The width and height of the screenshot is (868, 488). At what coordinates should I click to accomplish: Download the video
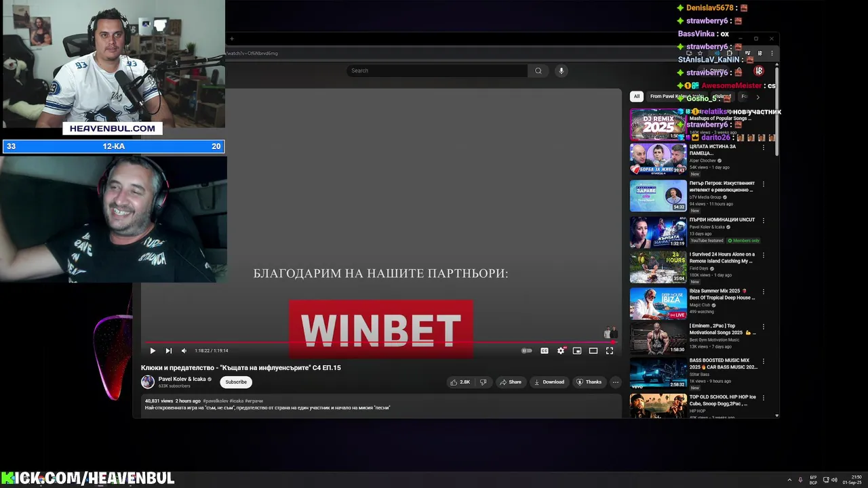(549, 382)
